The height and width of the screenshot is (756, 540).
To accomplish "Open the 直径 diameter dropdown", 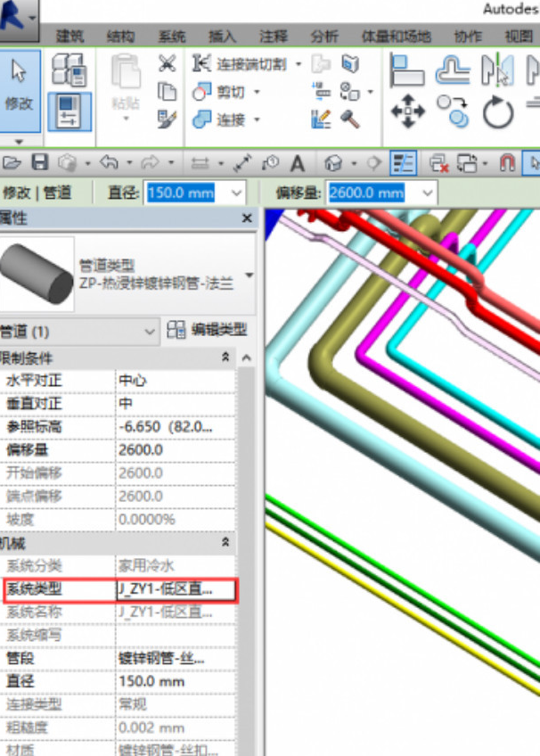I will click(236, 193).
